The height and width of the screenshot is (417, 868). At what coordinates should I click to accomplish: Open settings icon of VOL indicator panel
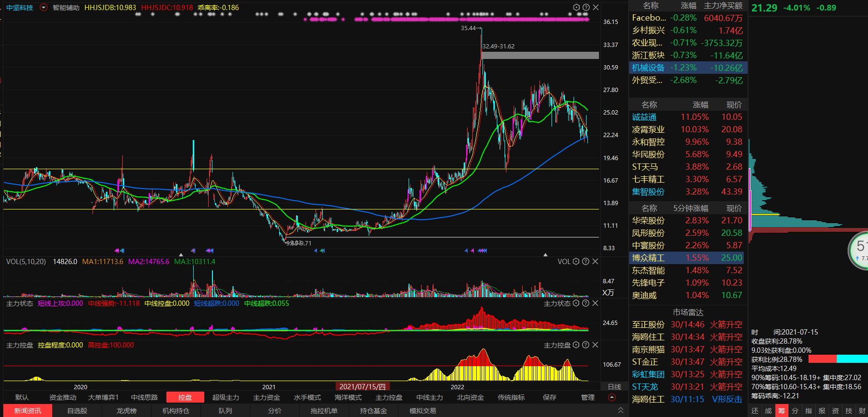[x=576, y=262]
